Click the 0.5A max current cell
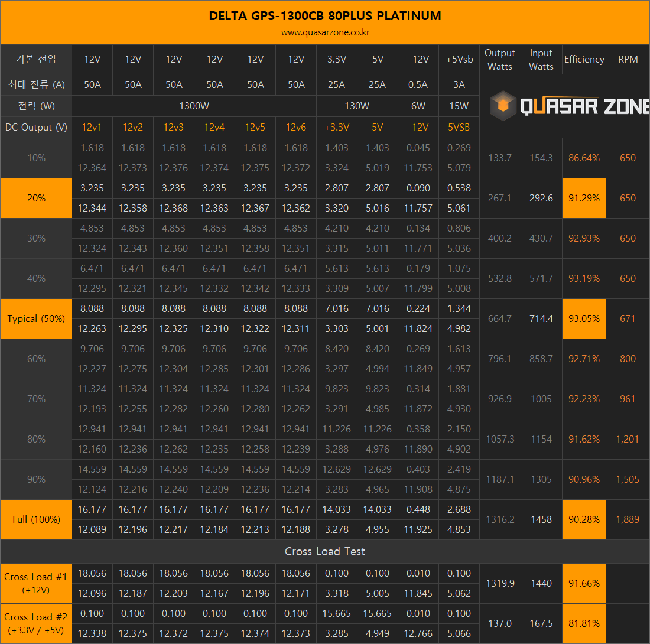 pos(418,85)
